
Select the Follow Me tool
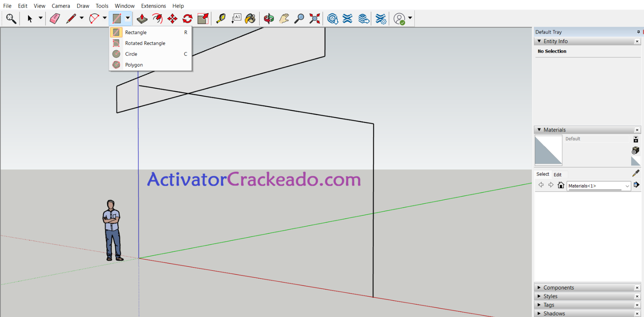[157, 19]
